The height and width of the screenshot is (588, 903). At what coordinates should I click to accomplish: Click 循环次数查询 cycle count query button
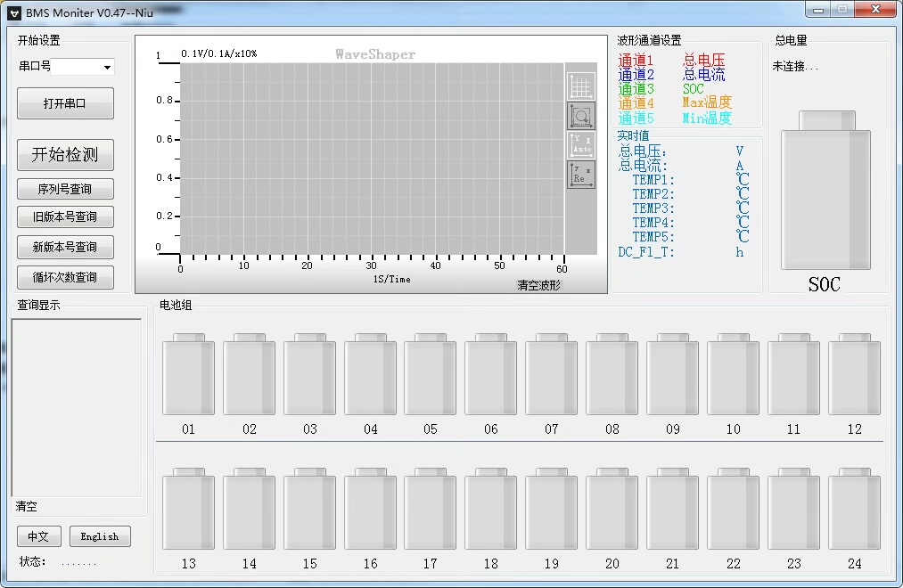[65, 277]
